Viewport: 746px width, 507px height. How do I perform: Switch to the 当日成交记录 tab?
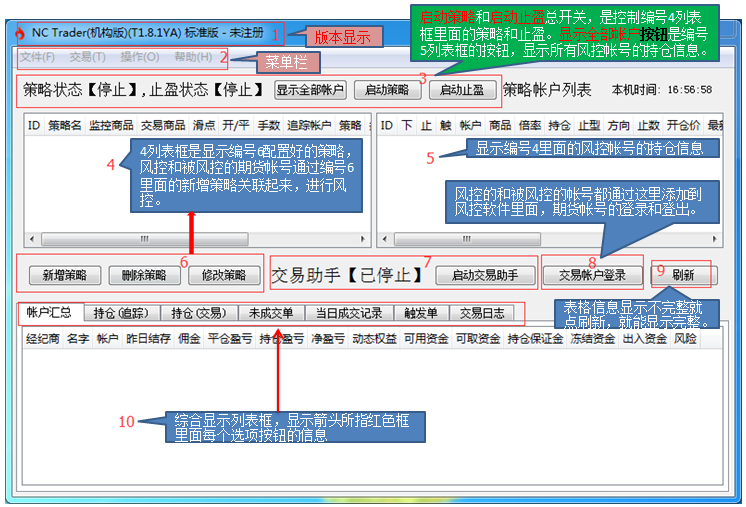(x=349, y=313)
